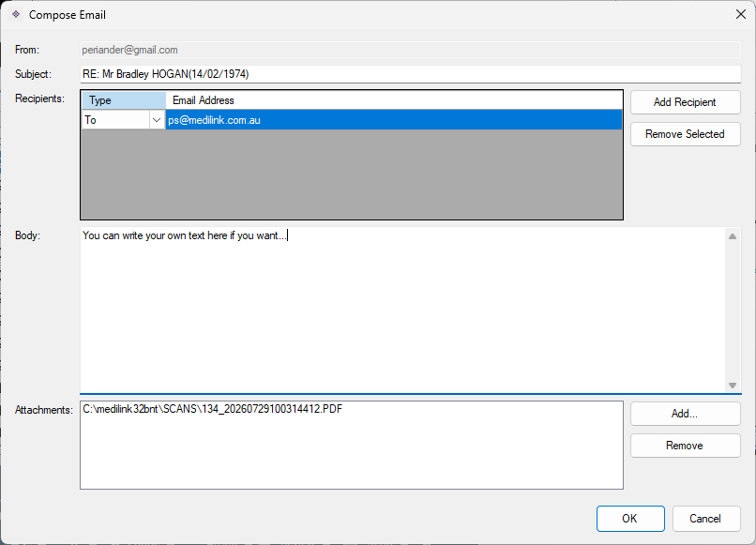Select the attached PDF file path
This screenshot has width=756, height=545.
[x=213, y=409]
